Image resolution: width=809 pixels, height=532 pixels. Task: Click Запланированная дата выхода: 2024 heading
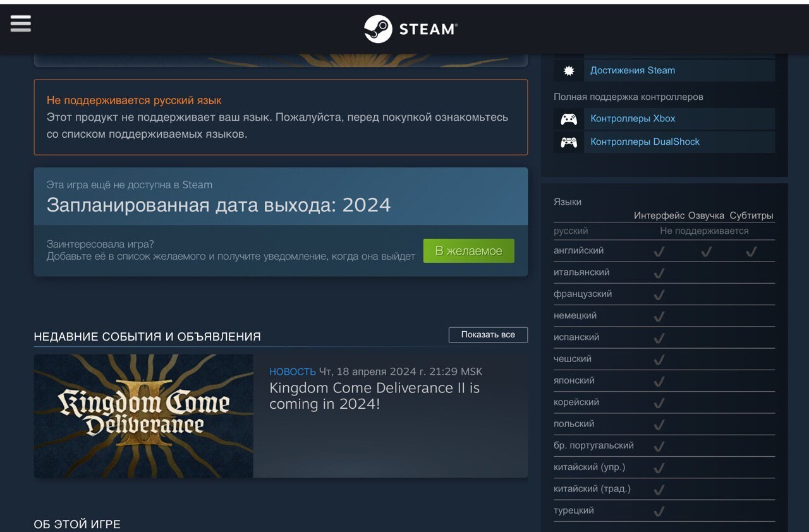[x=219, y=205]
